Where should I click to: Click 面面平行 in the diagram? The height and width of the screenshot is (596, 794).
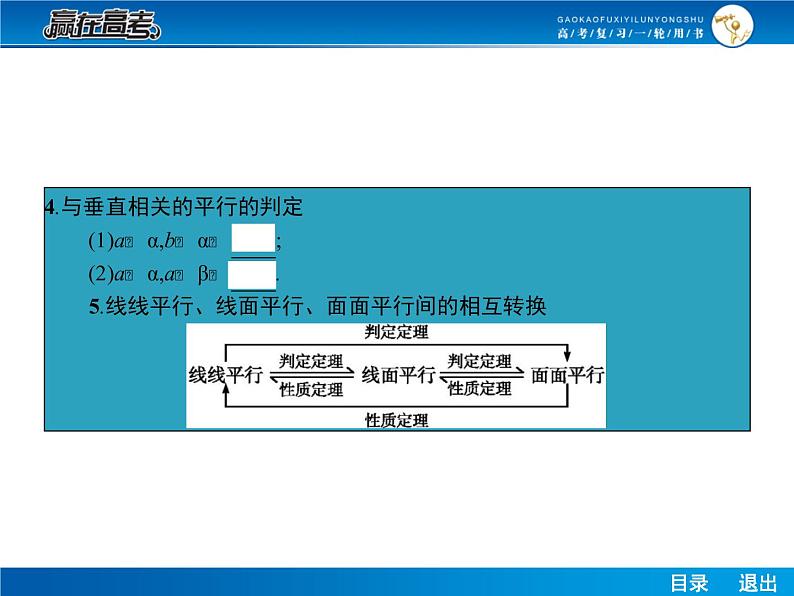568,375
